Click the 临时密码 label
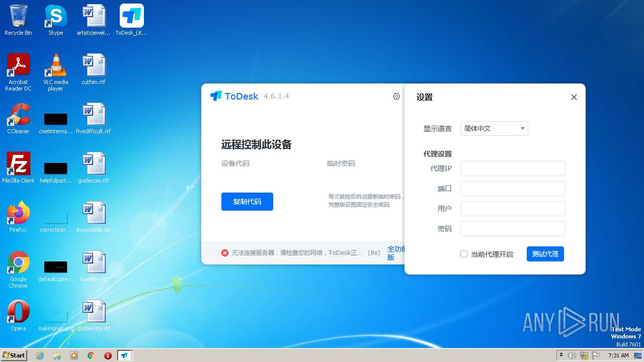Viewport: 644px width, 362px height. click(341, 163)
